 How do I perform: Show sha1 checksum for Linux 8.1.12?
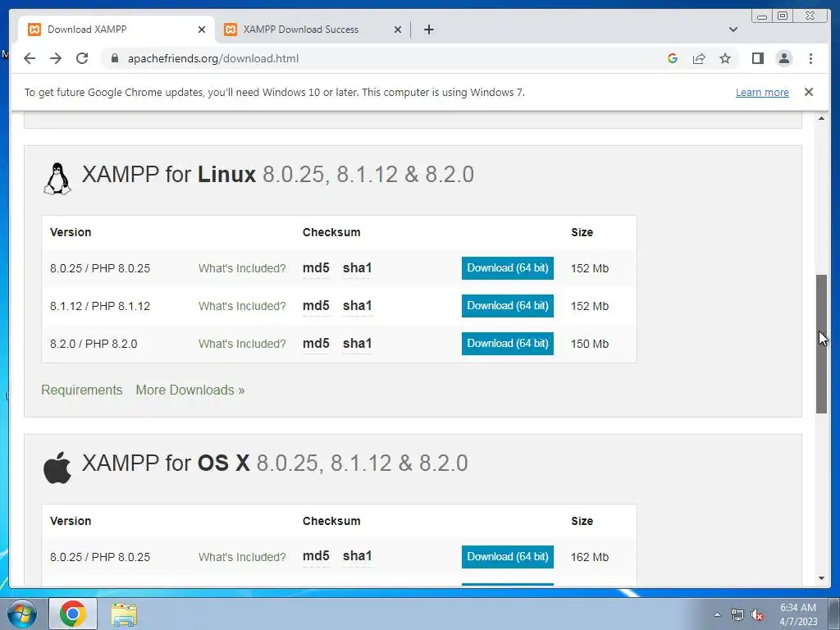coord(358,305)
